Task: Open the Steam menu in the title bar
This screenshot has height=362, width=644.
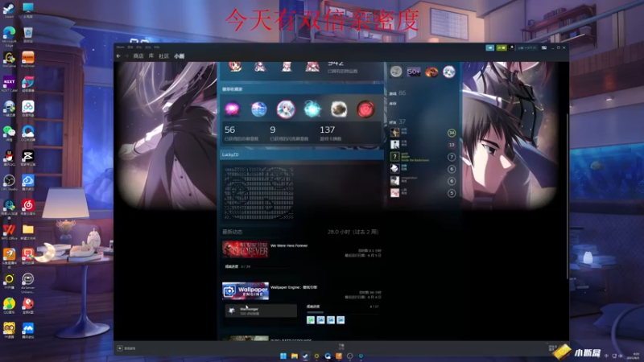Action: 120,47
